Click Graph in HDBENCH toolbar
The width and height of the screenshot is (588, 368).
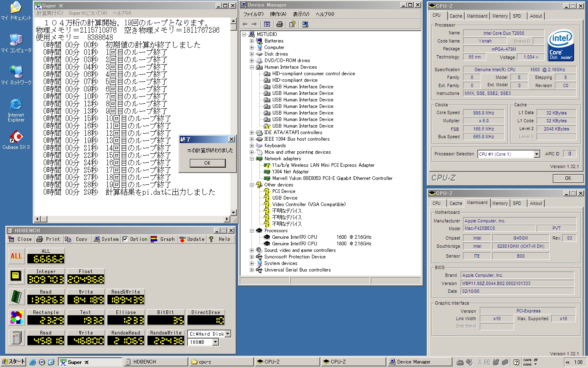click(x=163, y=239)
